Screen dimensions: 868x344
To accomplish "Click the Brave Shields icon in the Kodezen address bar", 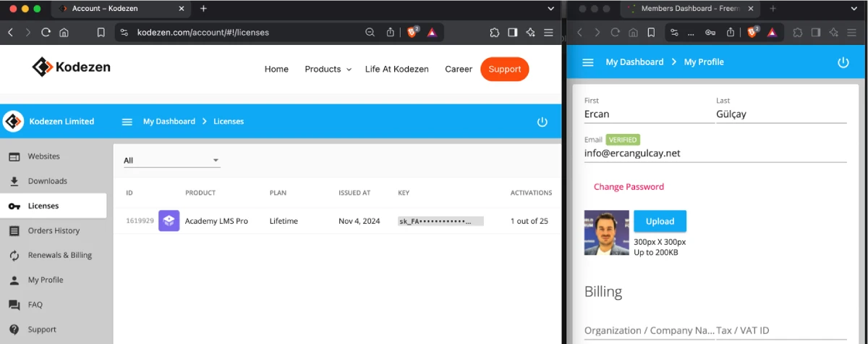I will click(x=412, y=32).
